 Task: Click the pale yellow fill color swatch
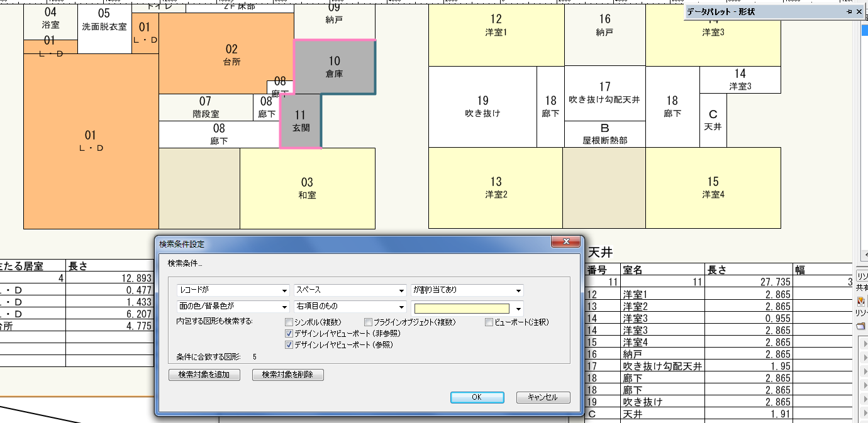pos(461,308)
